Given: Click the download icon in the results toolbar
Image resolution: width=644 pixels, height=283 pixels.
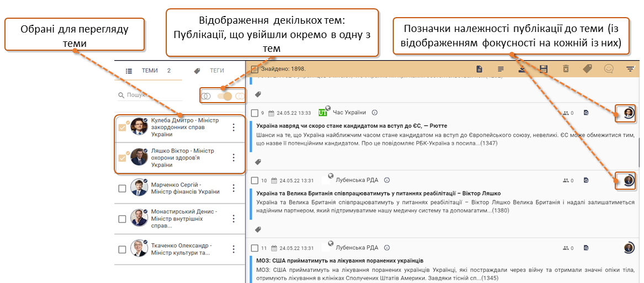Looking at the screenshot, I should pos(522,70).
